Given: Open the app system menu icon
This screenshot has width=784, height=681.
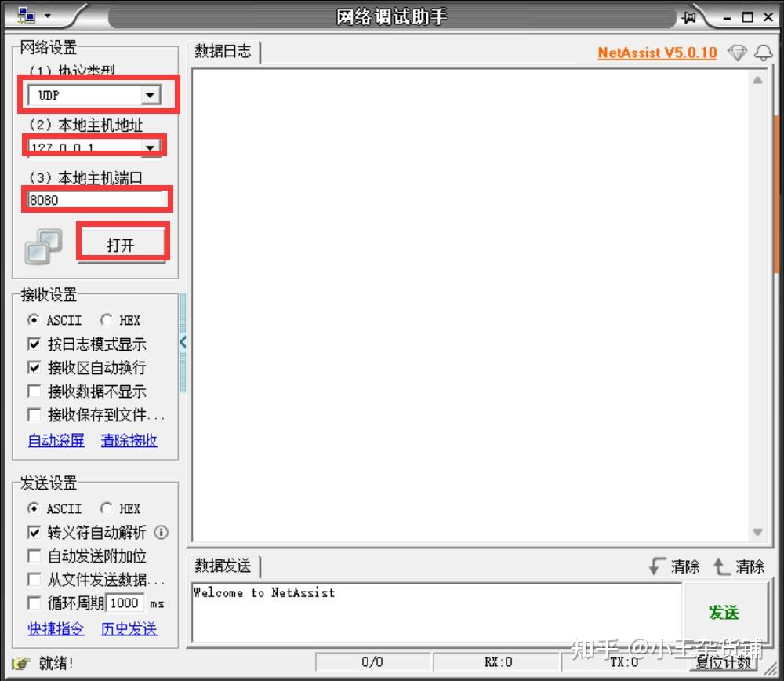Looking at the screenshot, I should (x=26, y=16).
